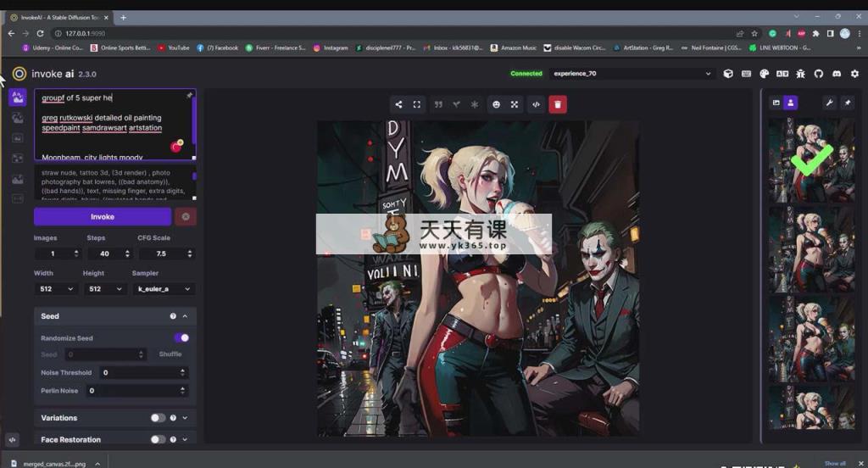Click the Shuffle seed button
The width and height of the screenshot is (868, 468).
tap(170, 354)
